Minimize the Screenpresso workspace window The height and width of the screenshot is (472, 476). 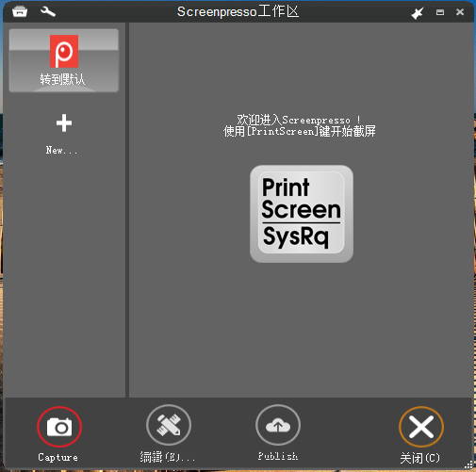[440, 12]
